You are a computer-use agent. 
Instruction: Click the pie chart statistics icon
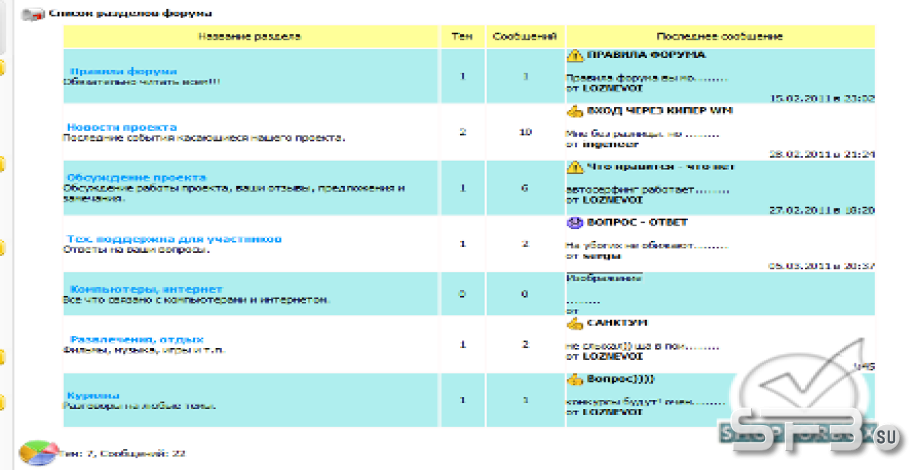pos(39,453)
